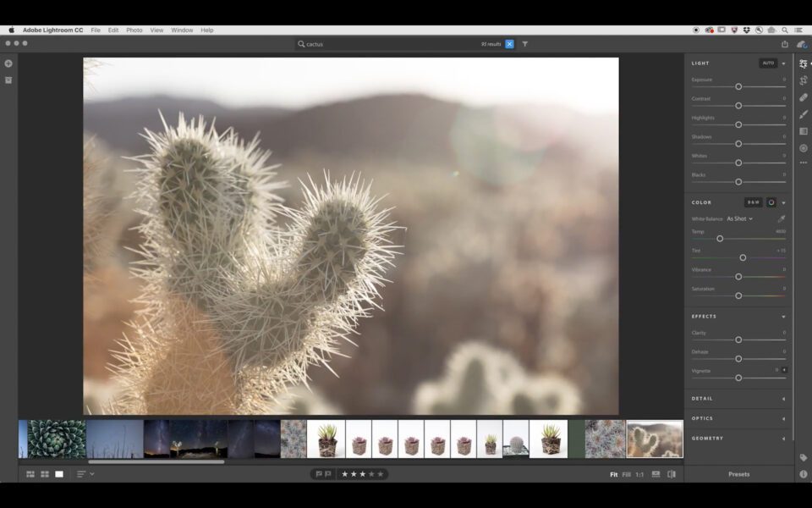The image size is (812, 508).
Task: Toggle show original before/after icon
Action: (672, 474)
